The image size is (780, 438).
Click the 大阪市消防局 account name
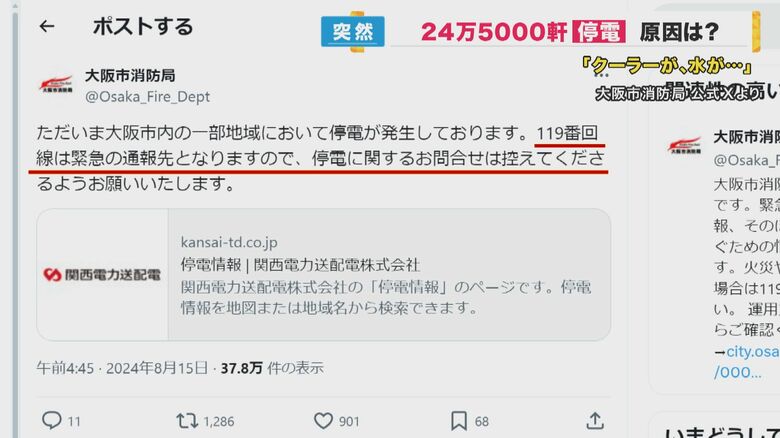(x=130, y=76)
